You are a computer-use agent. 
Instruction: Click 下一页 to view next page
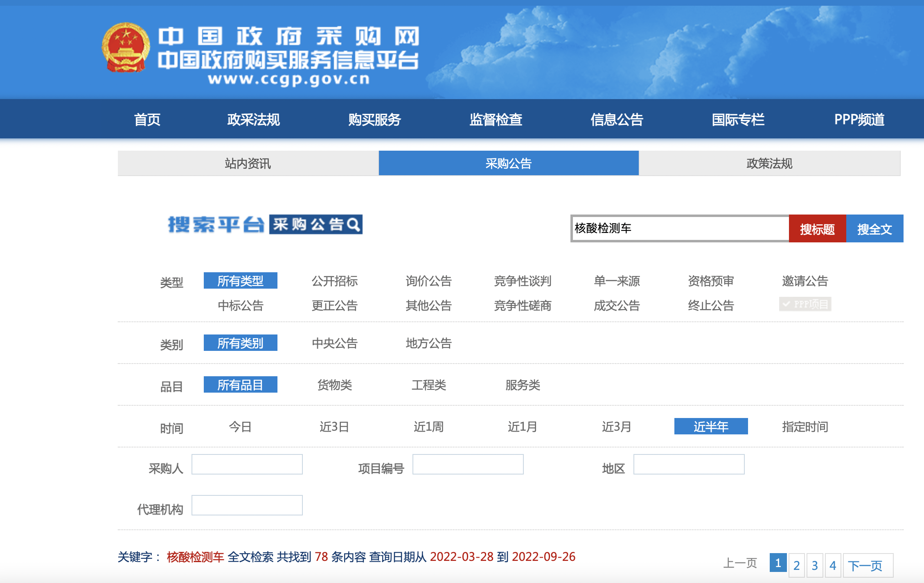866,565
